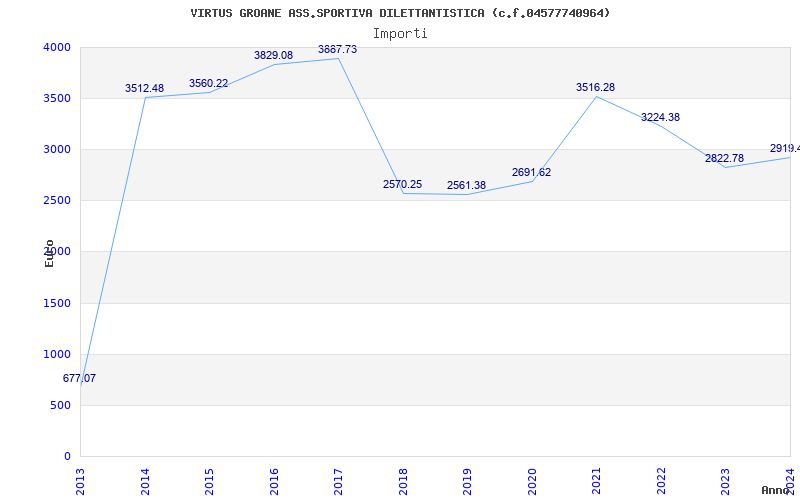800x500 pixels.
Task: Select the 2822.78 data label
Action: pos(724,158)
